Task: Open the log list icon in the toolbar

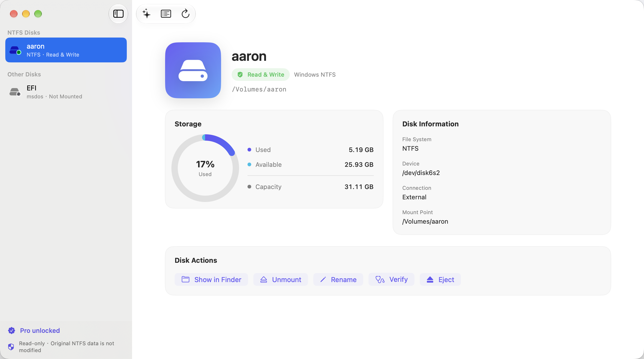Action: [x=166, y=14]
